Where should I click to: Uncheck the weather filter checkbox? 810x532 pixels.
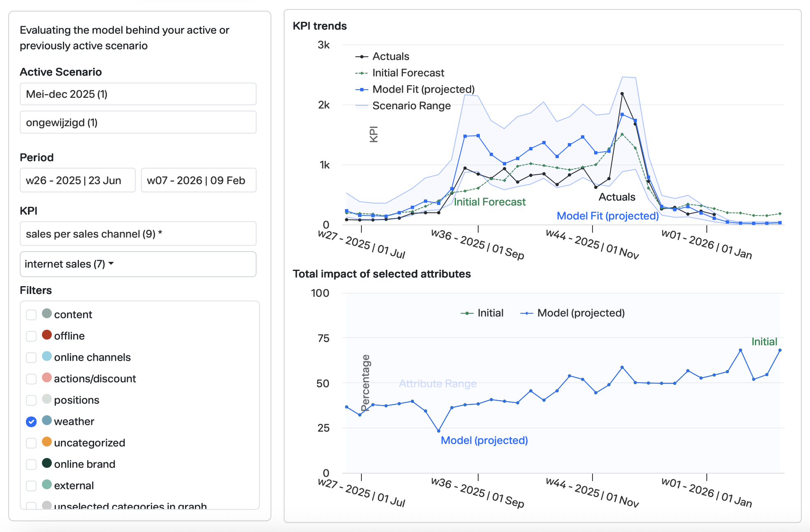(x=31, y=422)
